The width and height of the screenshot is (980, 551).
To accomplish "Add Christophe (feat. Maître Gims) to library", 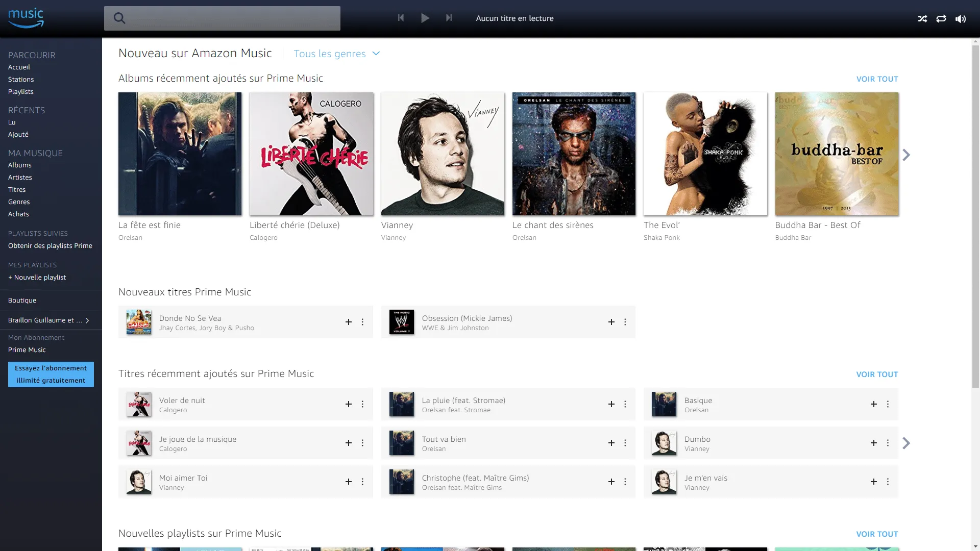I will [611, 482].
